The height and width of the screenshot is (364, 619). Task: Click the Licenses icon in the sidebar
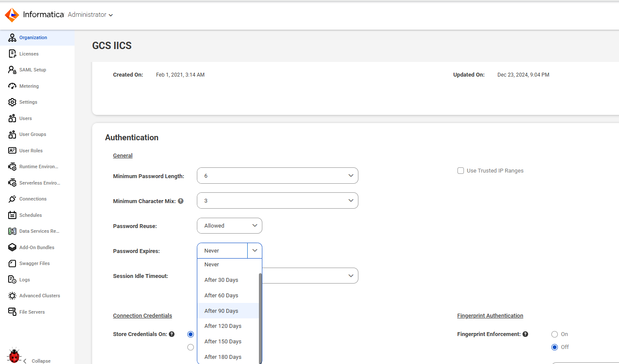click(12, 54)
